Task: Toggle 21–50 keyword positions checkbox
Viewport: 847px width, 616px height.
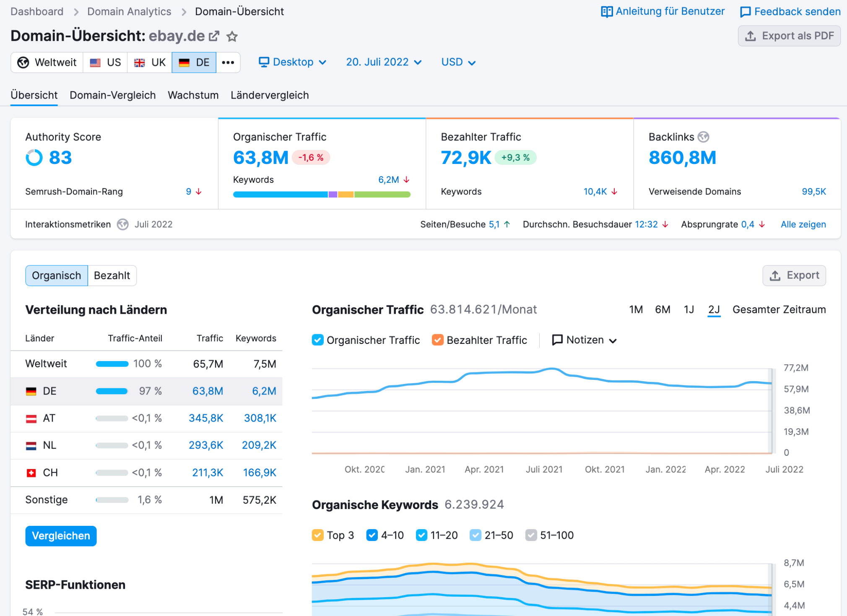Action: 475,535
